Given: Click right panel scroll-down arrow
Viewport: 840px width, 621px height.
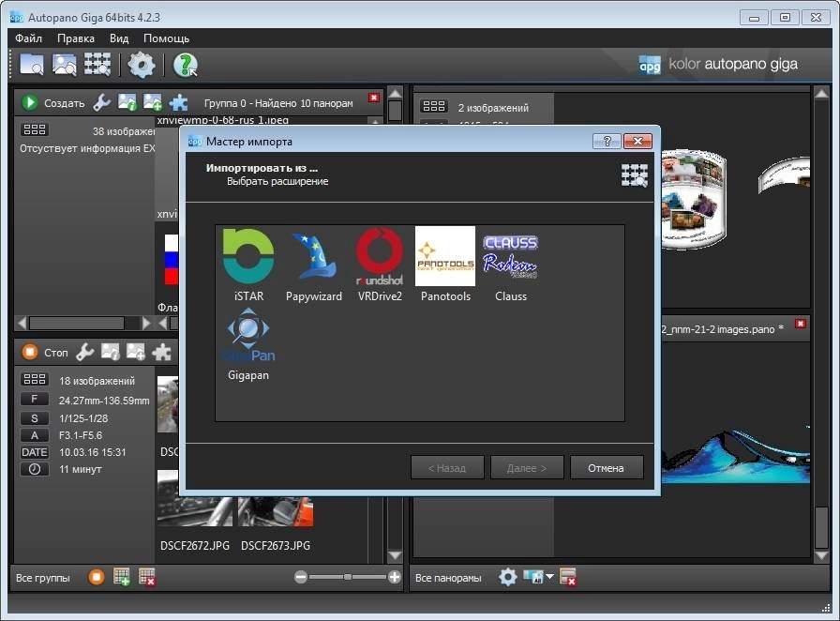Looking at the screenshot, I should [821, 555].
